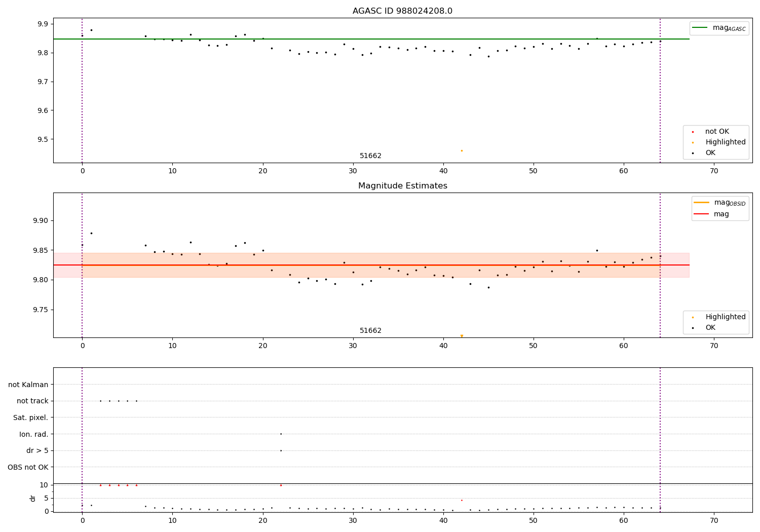Click the '5' tick on the dr axis
The height and width of the screenshot is (532, 760).
click(46, 499)
